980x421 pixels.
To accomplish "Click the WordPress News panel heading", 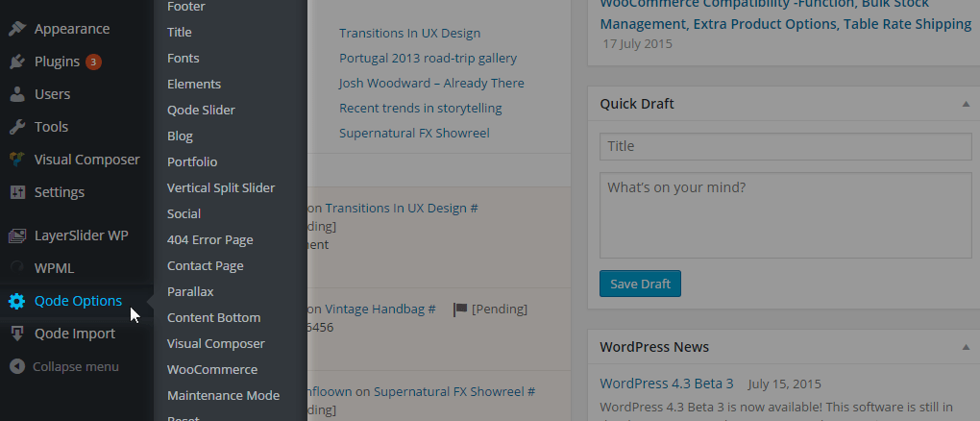I will (x=654, y=347).
